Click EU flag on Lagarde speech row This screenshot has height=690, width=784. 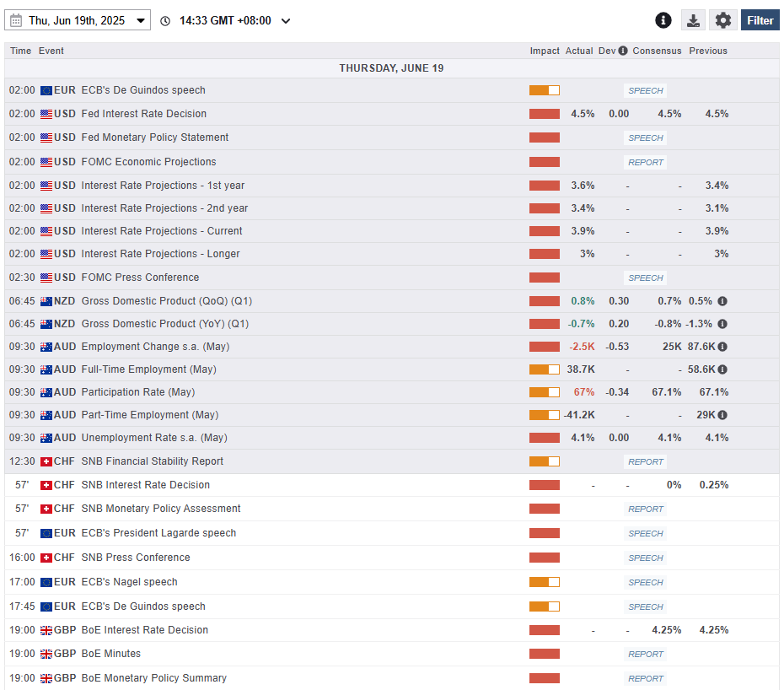[46, 533]
